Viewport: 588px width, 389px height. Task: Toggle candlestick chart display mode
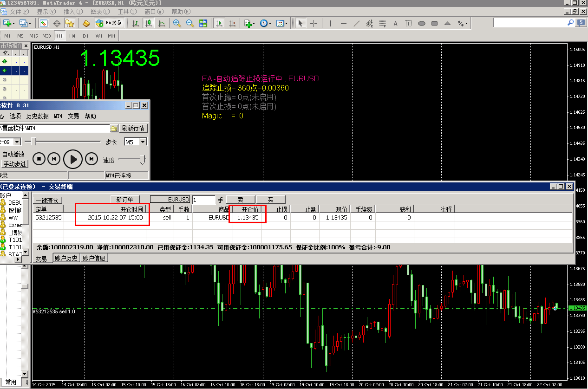(149, 23)
